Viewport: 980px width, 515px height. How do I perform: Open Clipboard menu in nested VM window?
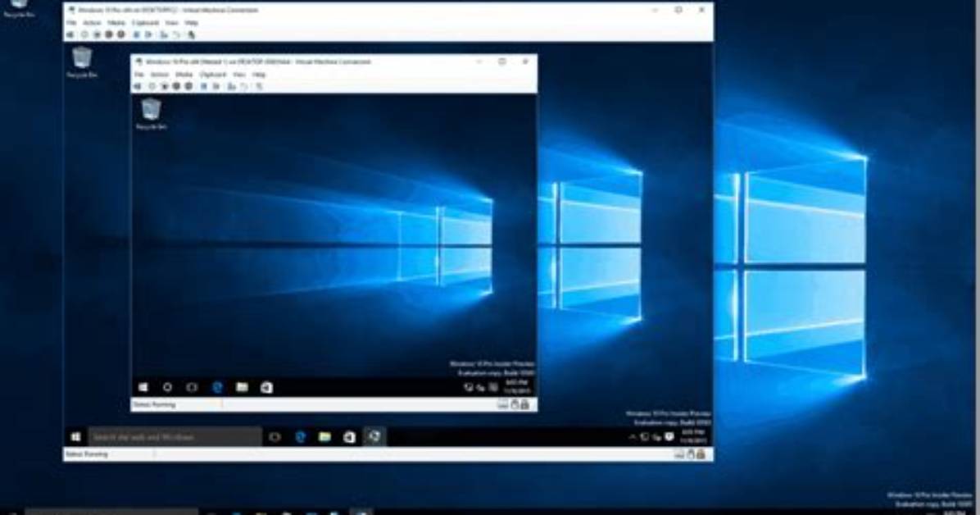pyautogui.click(x=212, y=75)
